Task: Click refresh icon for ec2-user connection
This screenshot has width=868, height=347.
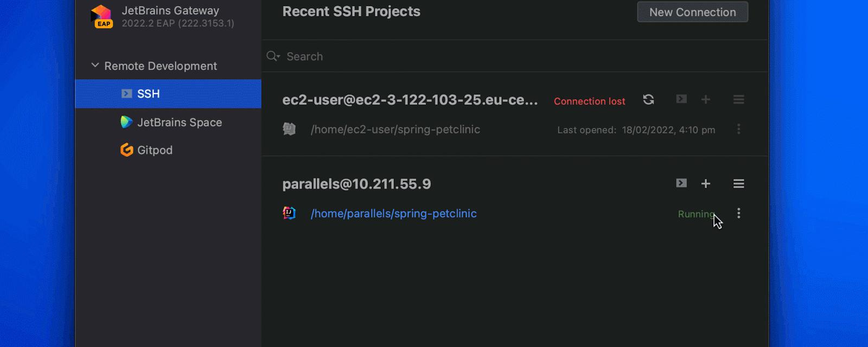Action: [648, 100]
